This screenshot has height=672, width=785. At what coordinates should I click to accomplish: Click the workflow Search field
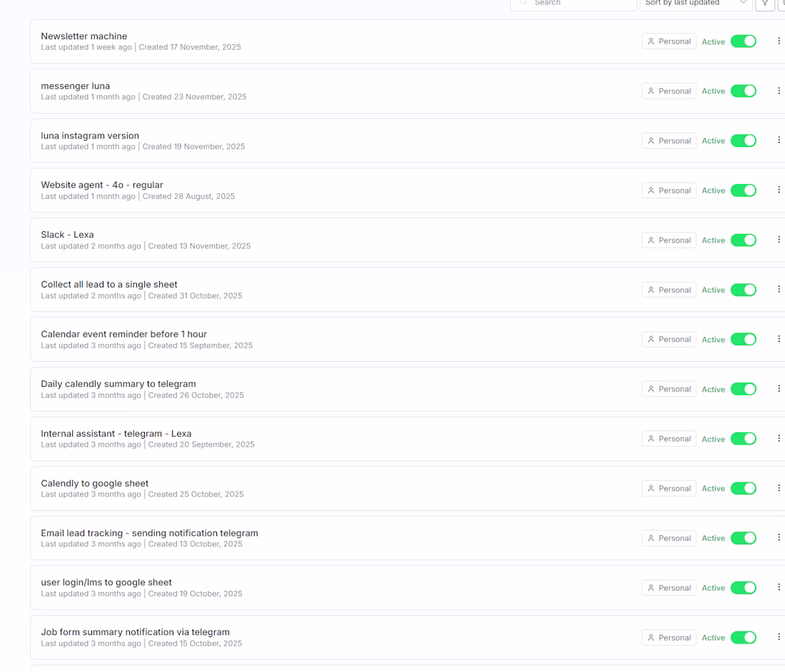pyautogui.click(x=574, y=4)
